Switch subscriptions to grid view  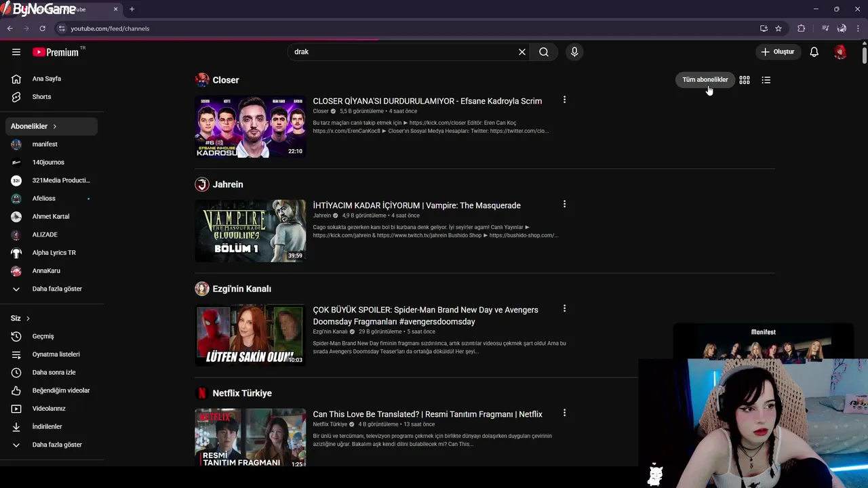pyautogui.click(x=745, y=80)
